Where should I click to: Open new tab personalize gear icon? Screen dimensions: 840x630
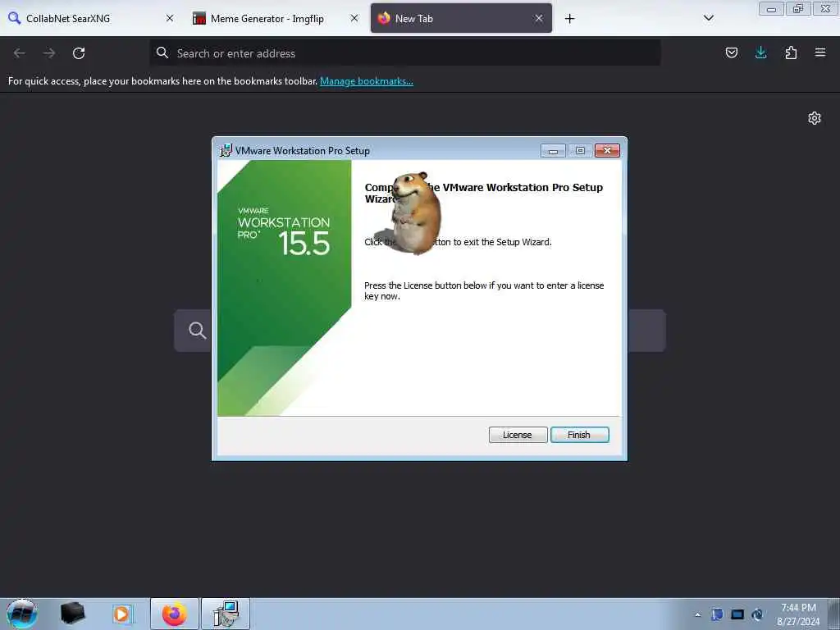tap(815, 118)
